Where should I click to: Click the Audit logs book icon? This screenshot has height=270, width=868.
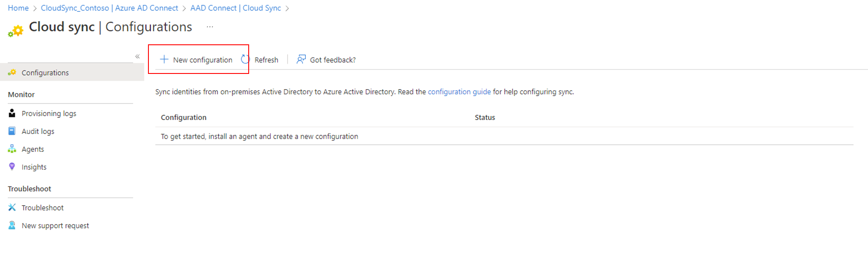coord(12,131)
